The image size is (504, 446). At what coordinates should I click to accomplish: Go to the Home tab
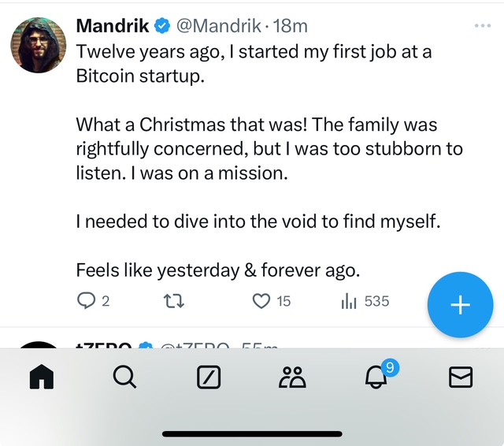click(42, 378)
